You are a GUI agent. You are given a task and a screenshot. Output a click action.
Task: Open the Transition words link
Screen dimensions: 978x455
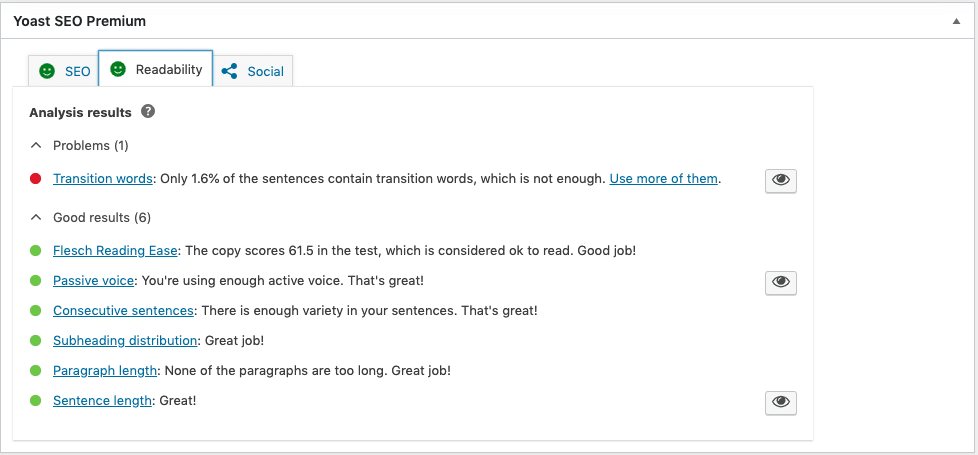point(103,179)
